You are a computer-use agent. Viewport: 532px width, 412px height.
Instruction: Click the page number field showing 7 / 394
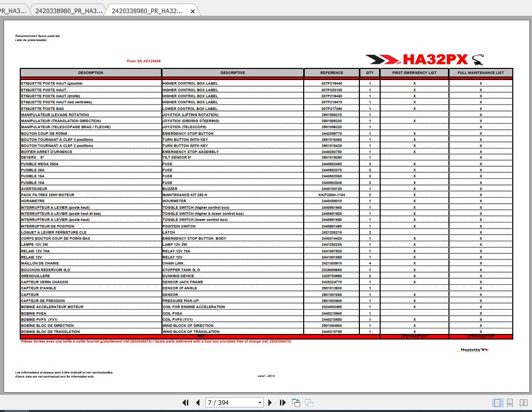pos(231,403)
